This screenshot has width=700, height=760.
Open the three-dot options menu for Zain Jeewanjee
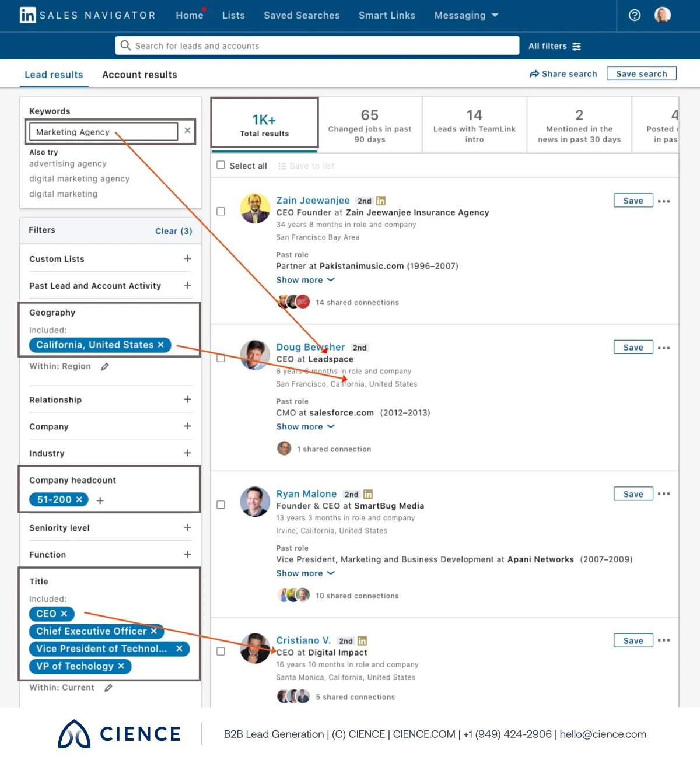click(x=664, y=200)
